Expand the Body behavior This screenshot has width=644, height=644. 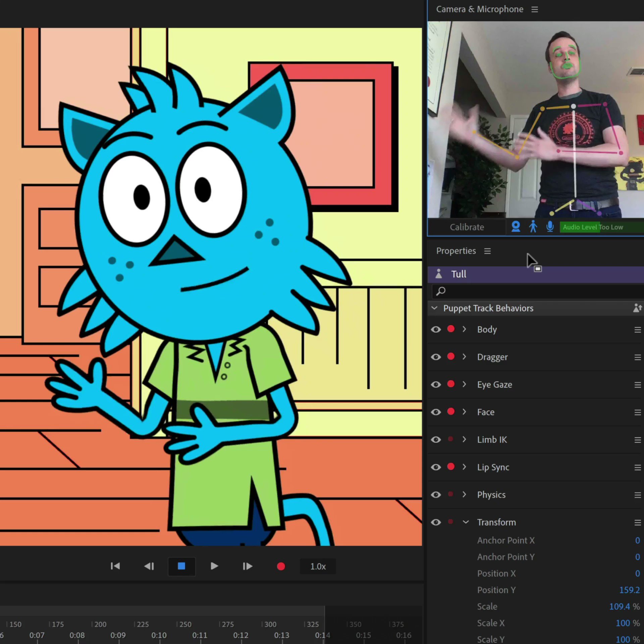click(x=464, y=329)
